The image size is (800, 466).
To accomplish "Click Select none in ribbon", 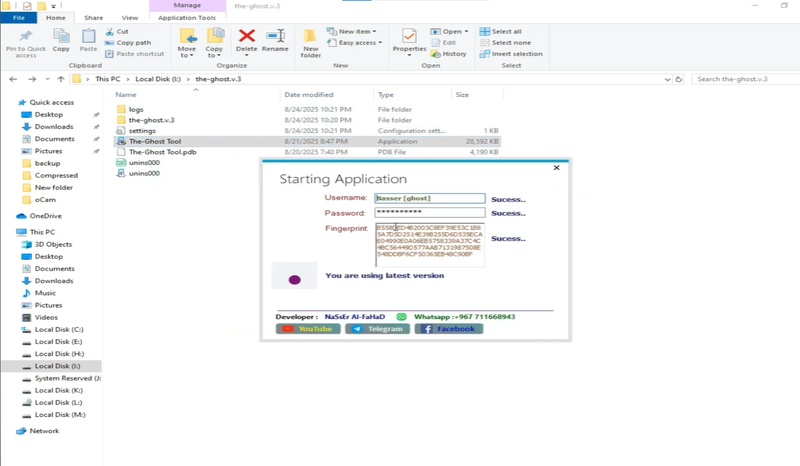I will tap(505, 42).
